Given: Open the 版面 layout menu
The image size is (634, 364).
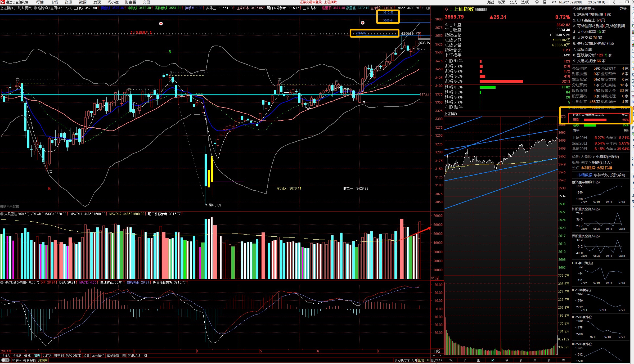Looking at the screenshot, I should click(x=502, y=2).
